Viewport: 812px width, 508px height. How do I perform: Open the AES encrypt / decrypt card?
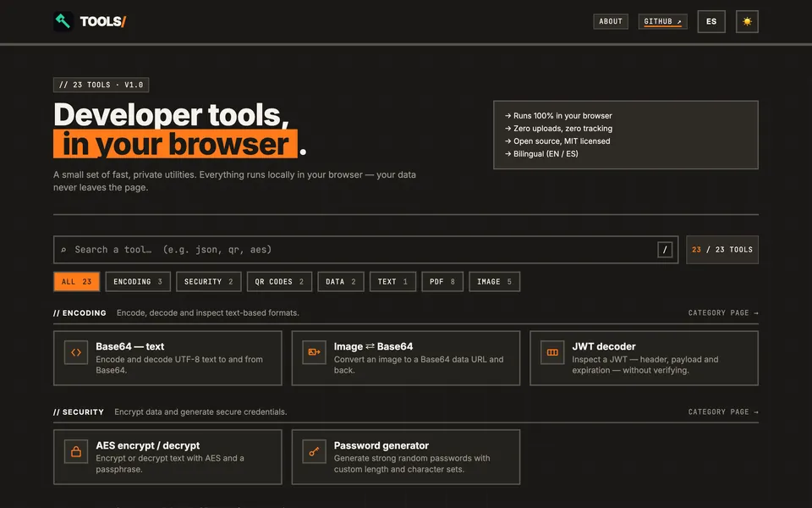pyautogui.click(x=167, y=456)
